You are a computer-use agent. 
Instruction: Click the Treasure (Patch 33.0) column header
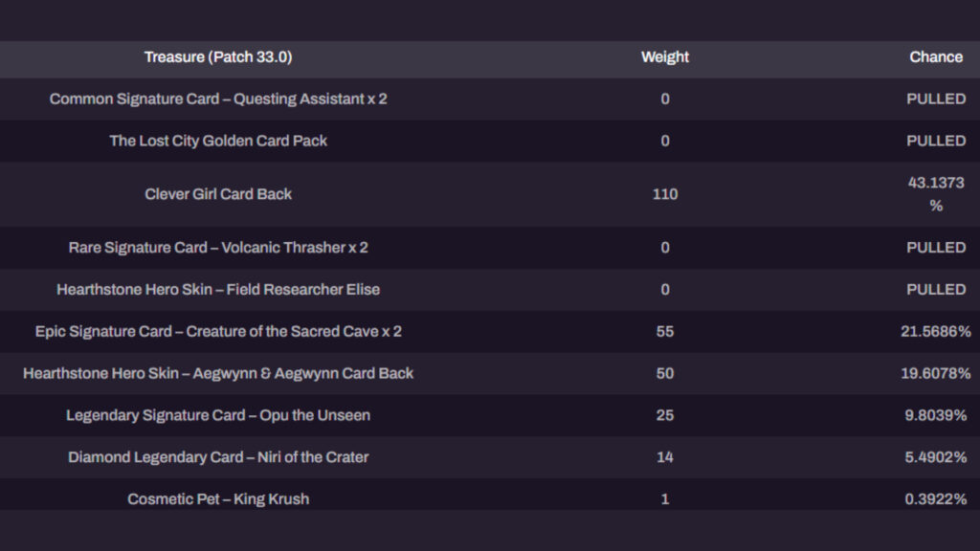click(x=218, y=57)
